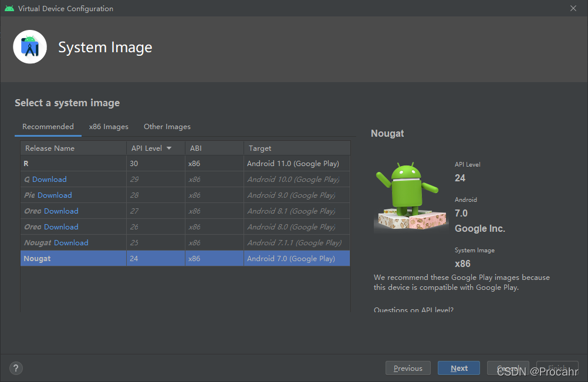Click Android 8.1 (Google Play) cell
Image resolution: width=588 pixels, height=382 pixels.
pyautogui.click(x=298, y=211)
